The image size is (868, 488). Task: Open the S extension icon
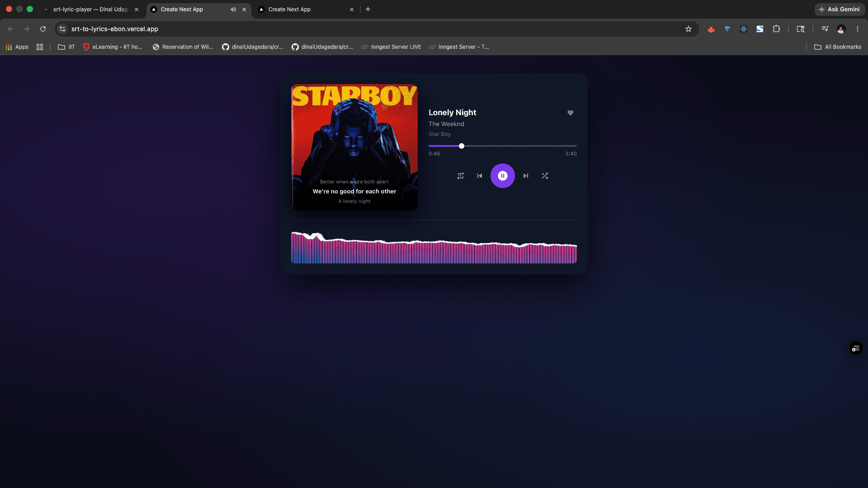coord(760,29)
